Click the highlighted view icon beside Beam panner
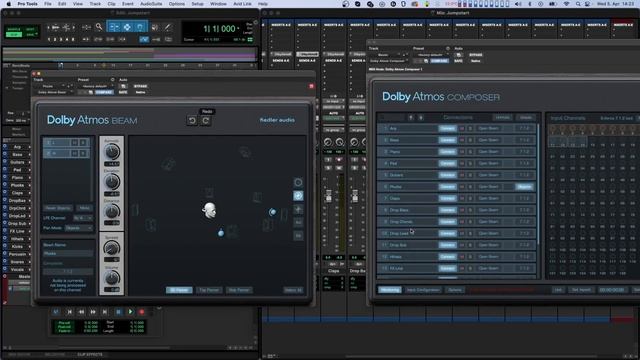Viewport: 640px width, 360px height. click(298, 196)
